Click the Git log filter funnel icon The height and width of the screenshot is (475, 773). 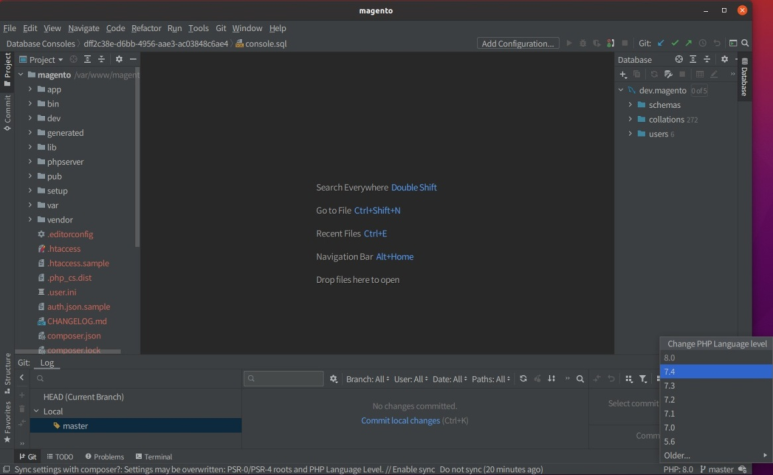tap(643, 378)
